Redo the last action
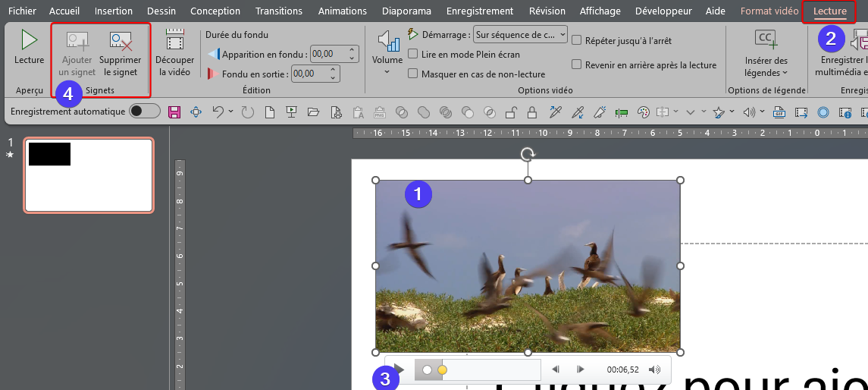 point(247,112)
